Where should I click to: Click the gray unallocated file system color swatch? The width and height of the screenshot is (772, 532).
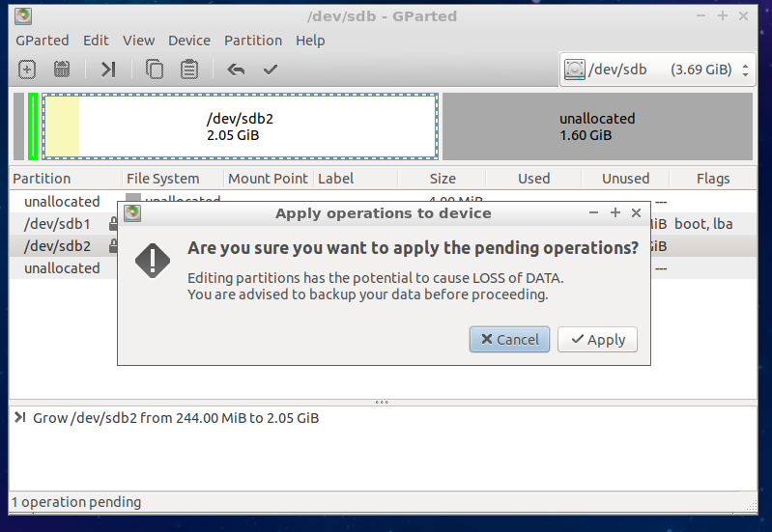[133, 201]
